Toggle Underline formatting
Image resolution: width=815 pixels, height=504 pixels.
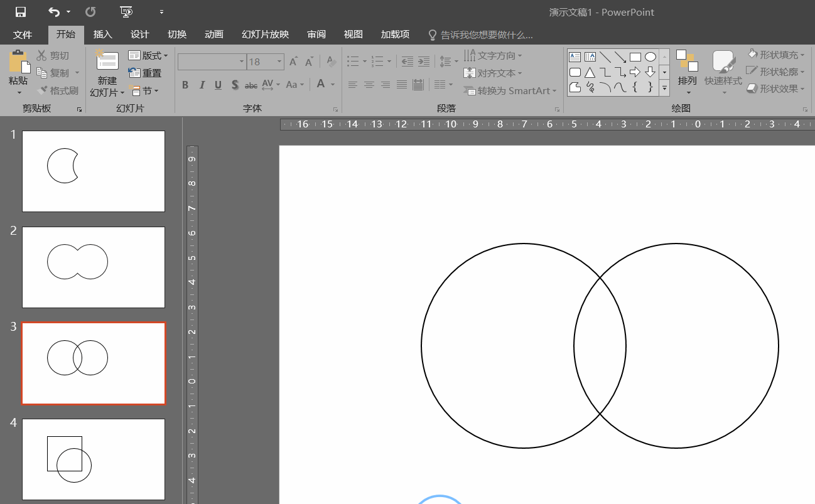pos(218,85)
